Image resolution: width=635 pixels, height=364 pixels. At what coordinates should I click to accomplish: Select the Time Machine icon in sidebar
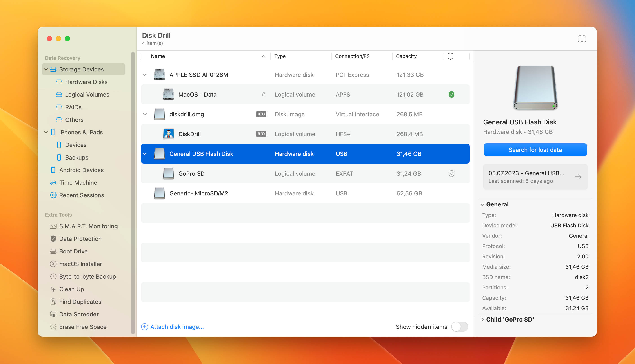[x=53, y=182]
